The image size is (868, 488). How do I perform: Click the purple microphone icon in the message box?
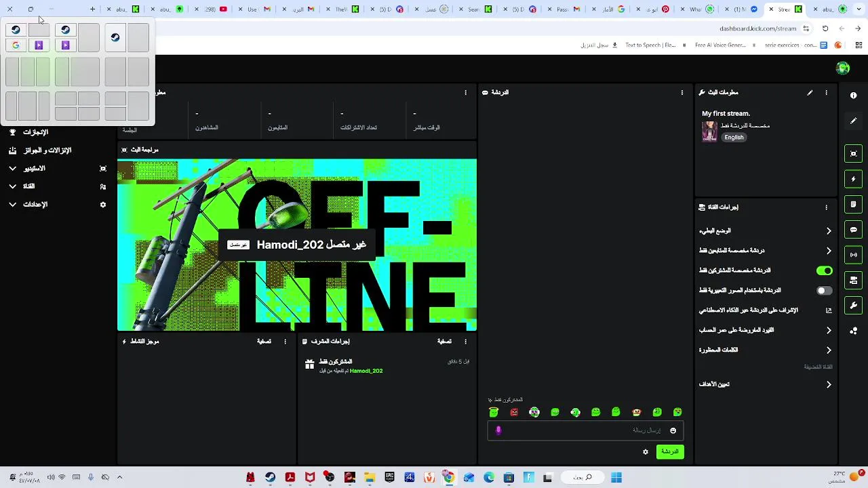click(498, 430)
